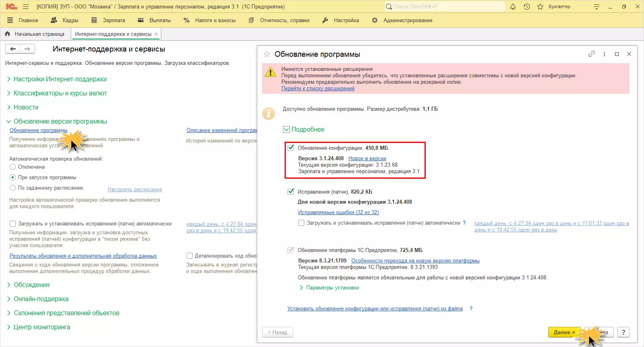Open the Обновление программы link
The width and height of the screenshot is (644, 347).
(x=39, y=130)
